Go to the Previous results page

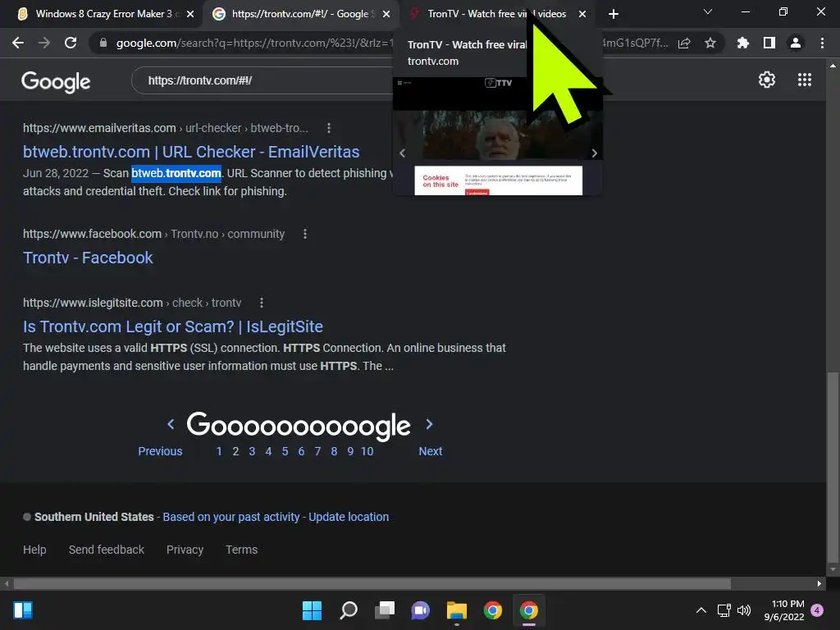[x=160, y=451]
